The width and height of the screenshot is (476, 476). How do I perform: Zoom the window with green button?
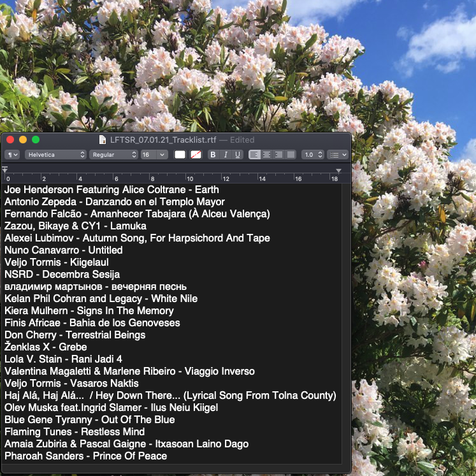pos(36,140)
